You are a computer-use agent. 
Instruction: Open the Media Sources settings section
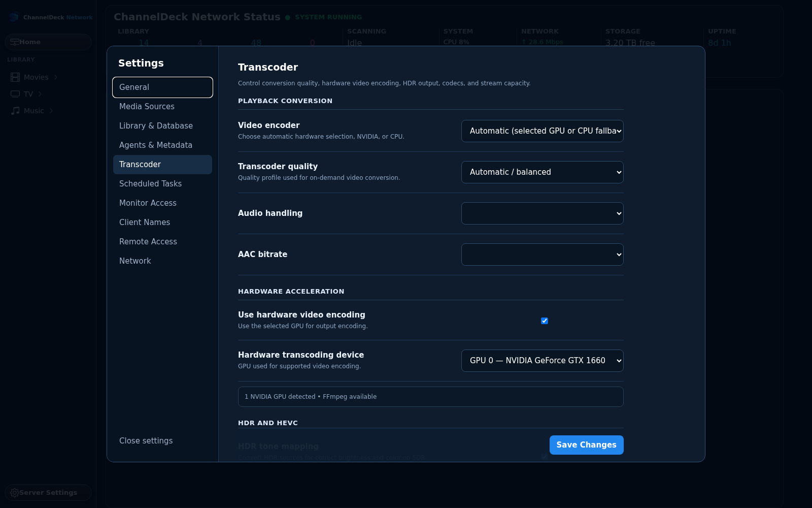[x=162, y=107]
